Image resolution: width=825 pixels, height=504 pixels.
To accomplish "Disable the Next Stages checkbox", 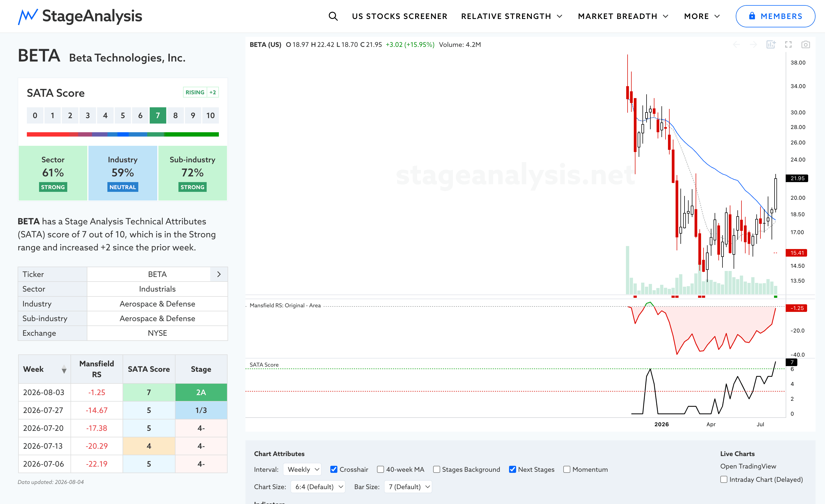I will coord(512,469).
